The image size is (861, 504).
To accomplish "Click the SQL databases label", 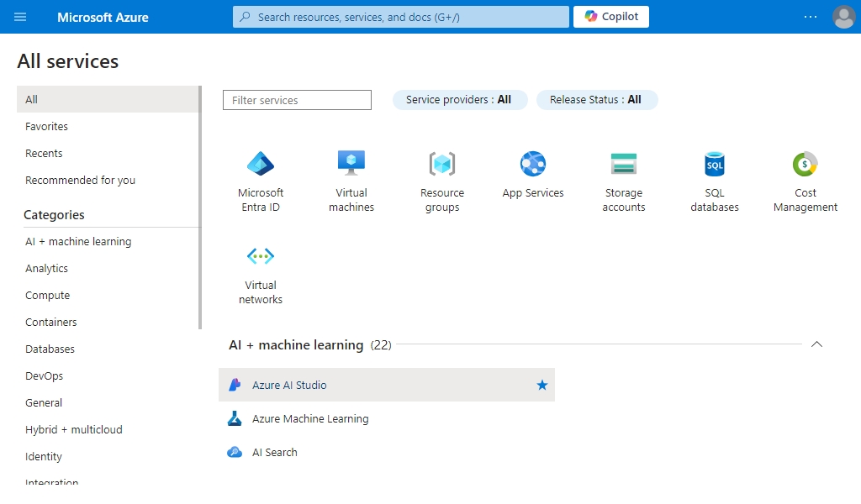I will 715,200.
